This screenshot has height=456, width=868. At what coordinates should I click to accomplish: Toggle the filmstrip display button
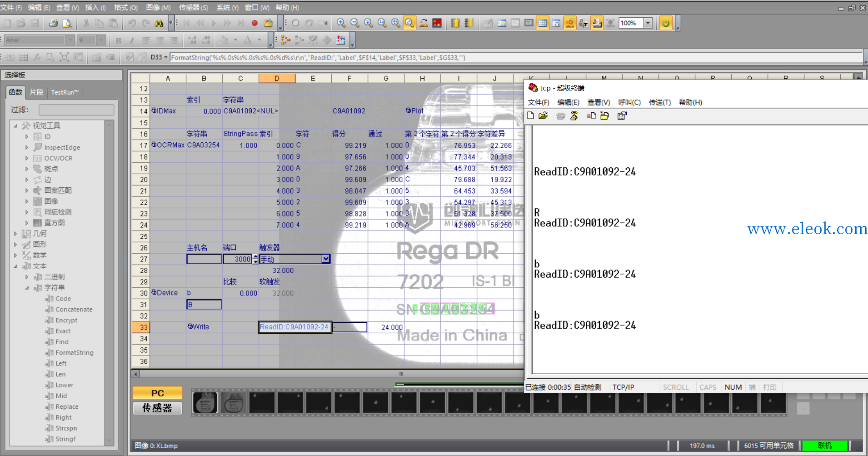tap(597, 23)
